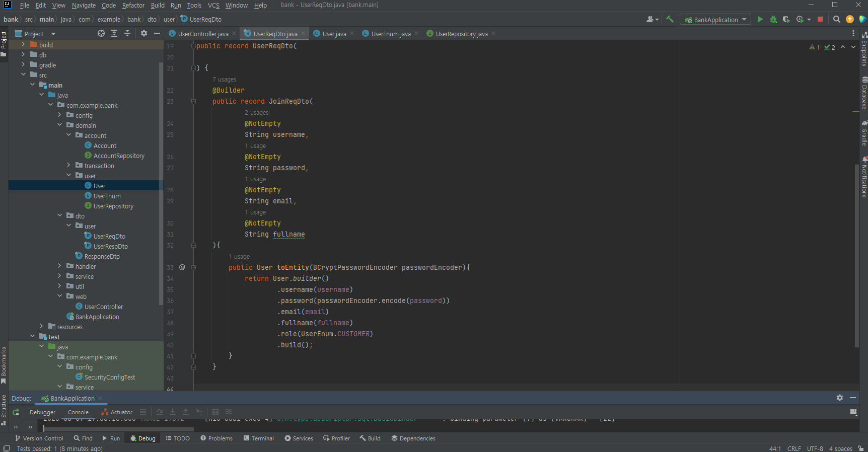Click the updates available orange icon

[x=850, y=19]
